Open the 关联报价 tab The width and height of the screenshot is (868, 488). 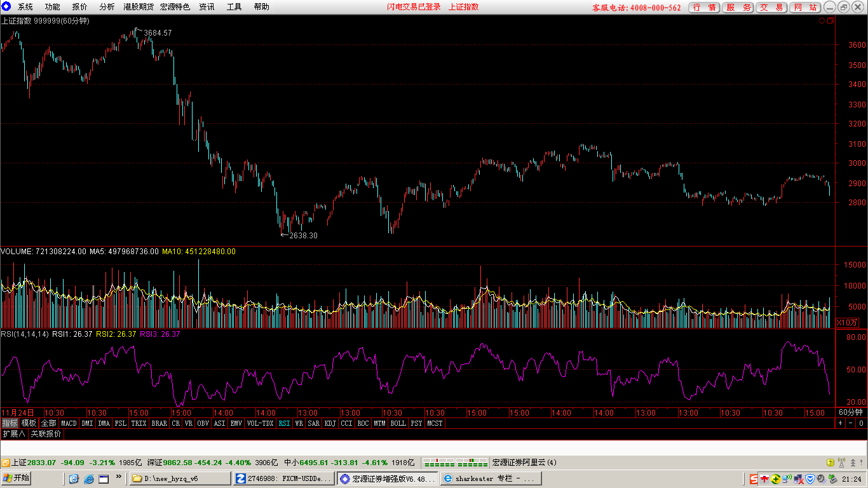[46, 434]
